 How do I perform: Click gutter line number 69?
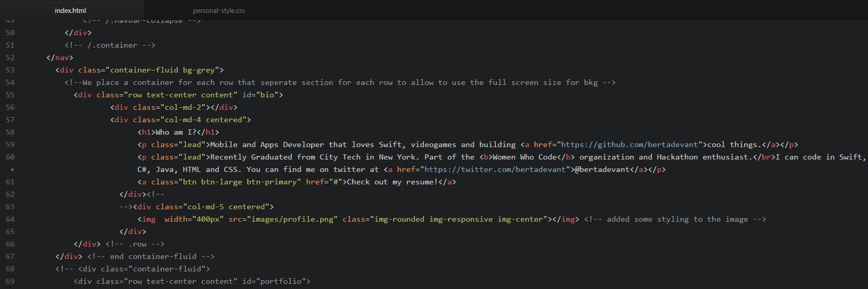point(10,281)
